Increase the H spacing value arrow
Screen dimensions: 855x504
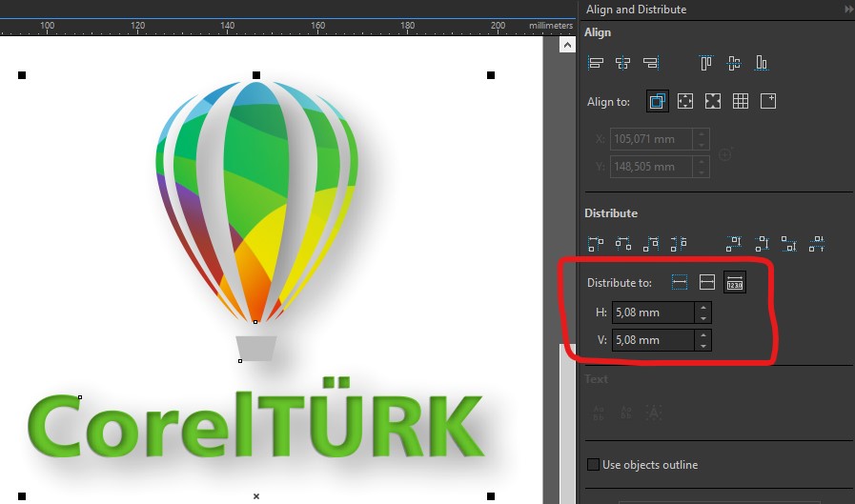[x=703, y=308]
